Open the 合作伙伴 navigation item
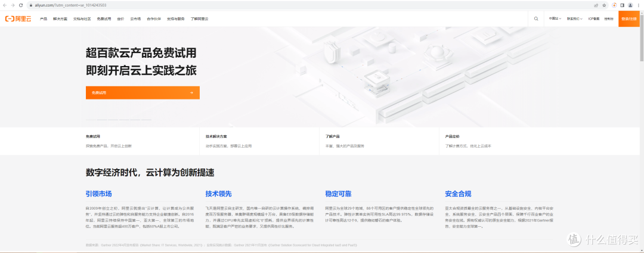 pyautogui.click(x=154, y=19)
